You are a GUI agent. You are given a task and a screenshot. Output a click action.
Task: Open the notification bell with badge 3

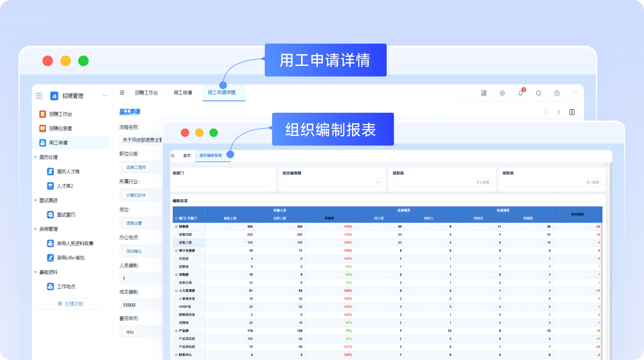coord(520,93)
